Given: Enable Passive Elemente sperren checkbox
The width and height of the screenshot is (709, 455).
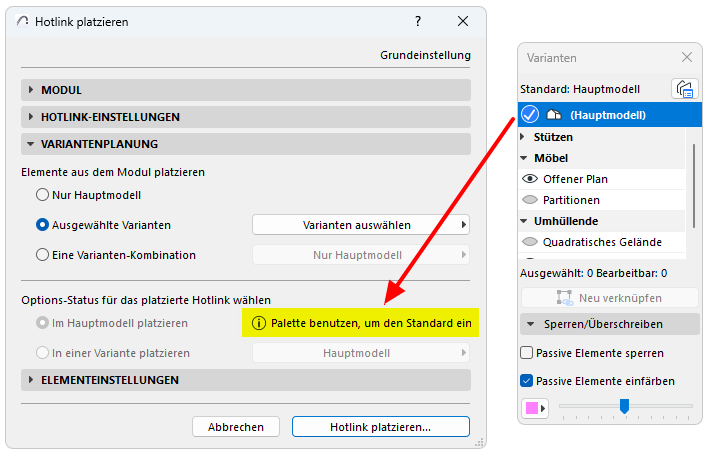Looking at the screenshot, I should tap(527, 353).
